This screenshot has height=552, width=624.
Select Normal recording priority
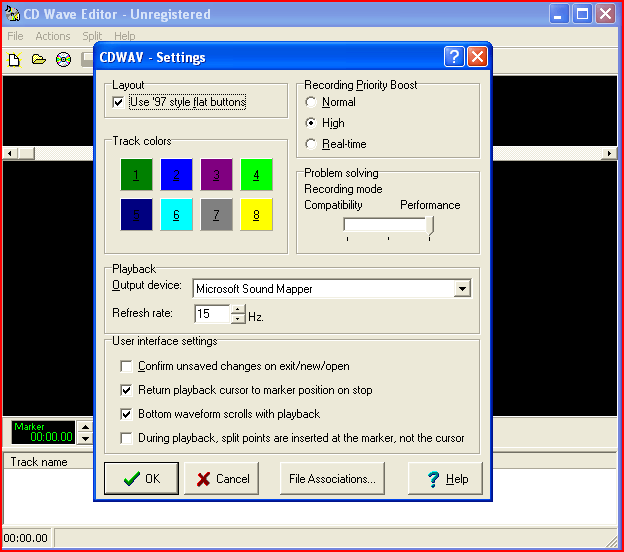[x=311, y=102]
